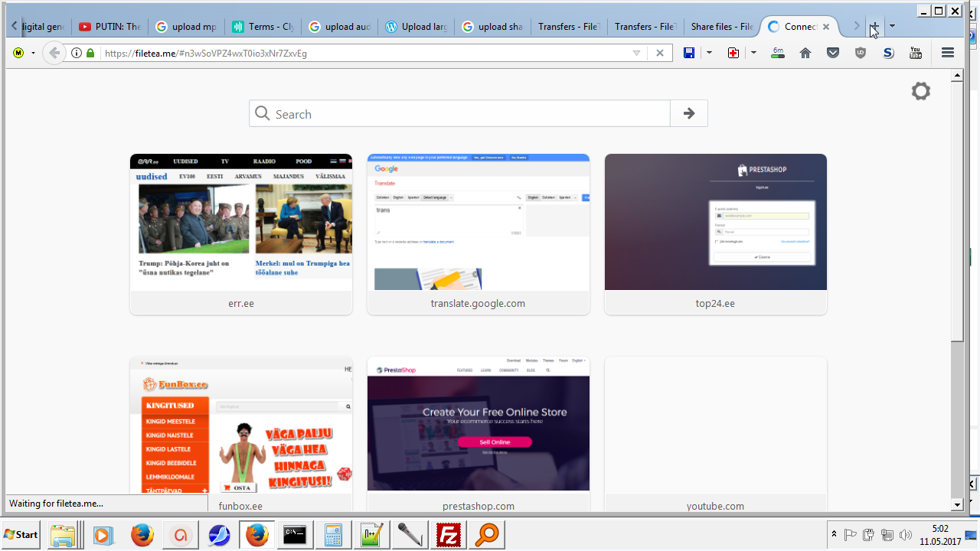The image size is (980, 551).
Task: Open the uBlock shield toolbar icon
Action: pyautogui.click(x=861, y=53)
